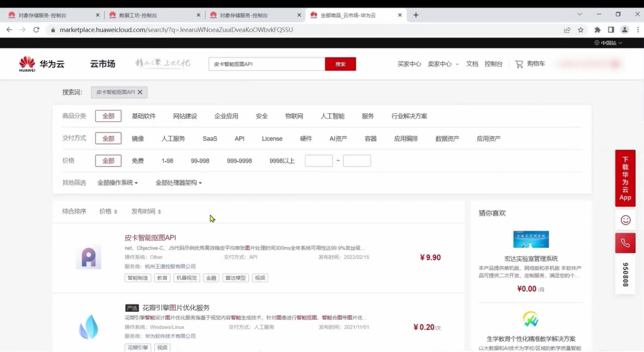Click the minimum price input box
Viewport: 644px width, 352px height.
tap(319, 161)
